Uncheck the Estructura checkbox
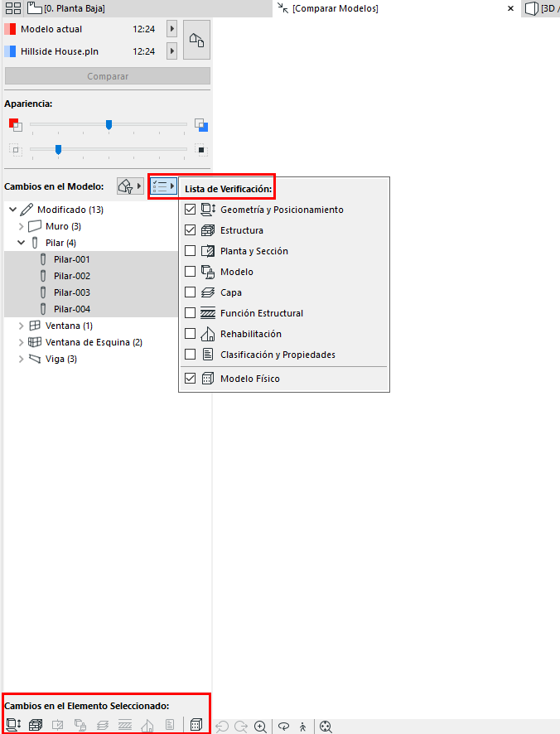 point(190,229)
